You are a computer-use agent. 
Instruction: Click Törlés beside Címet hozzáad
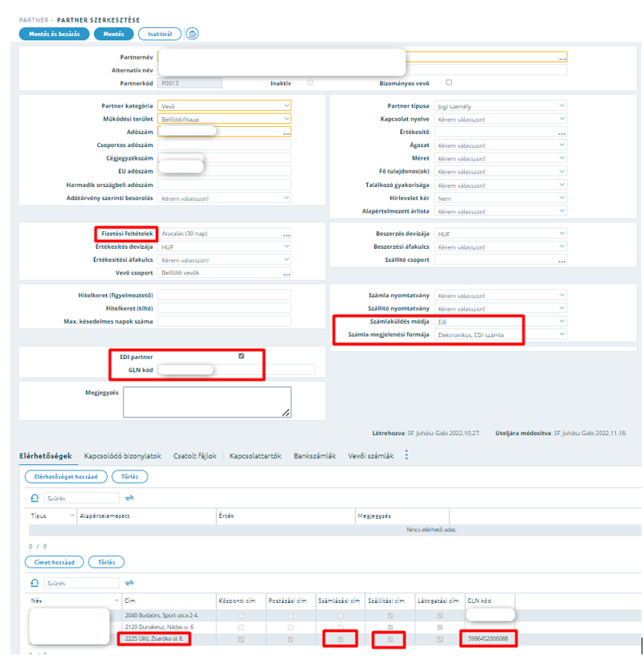coord(106,562)
